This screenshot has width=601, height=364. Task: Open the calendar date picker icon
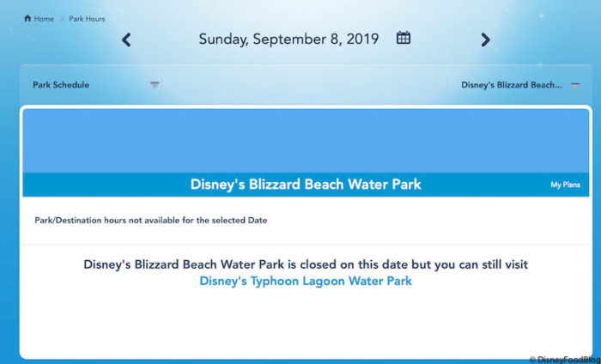click(404, 38)
